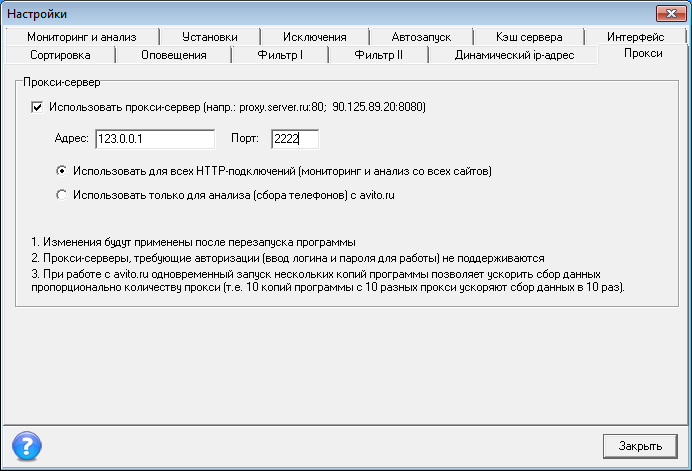Focus the 'Адрес' field containing 123.0.0.1
692x471 pixels.
155,139
